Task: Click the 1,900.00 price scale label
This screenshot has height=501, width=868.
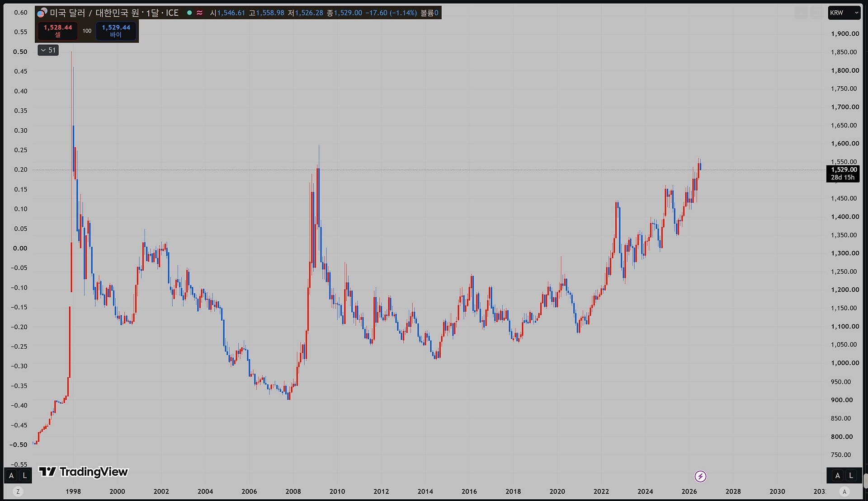Action: coord(845,33)
